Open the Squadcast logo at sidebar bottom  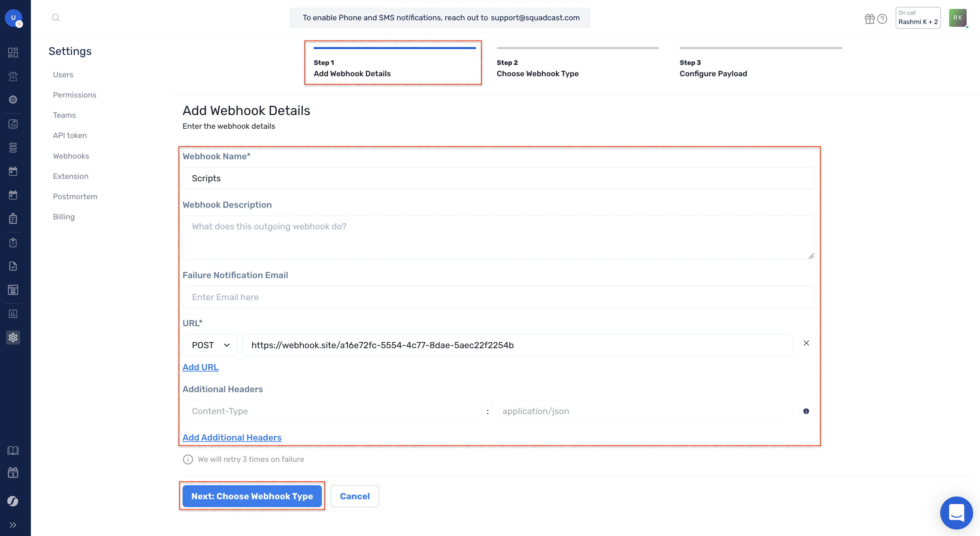[x=13, y=501]
